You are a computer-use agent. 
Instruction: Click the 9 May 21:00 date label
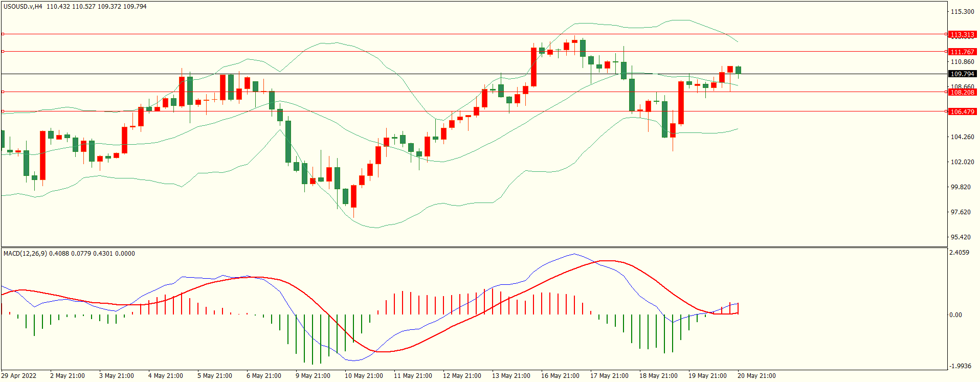pos(313,376)
